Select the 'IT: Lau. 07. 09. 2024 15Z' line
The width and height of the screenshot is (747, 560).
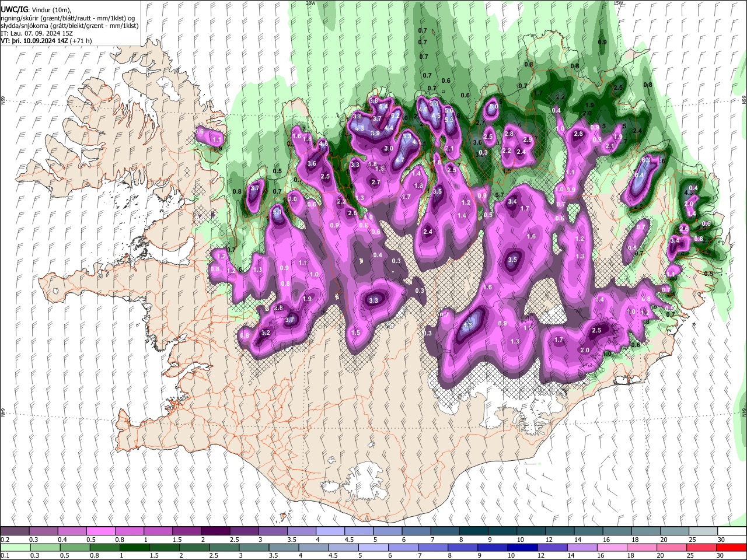tap(37, 33)
